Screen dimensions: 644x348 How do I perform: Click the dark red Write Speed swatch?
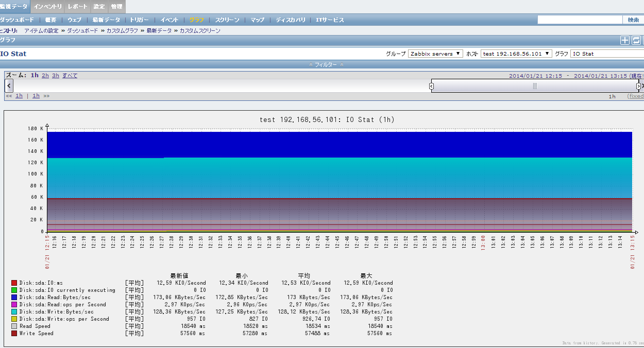point(14,334)
